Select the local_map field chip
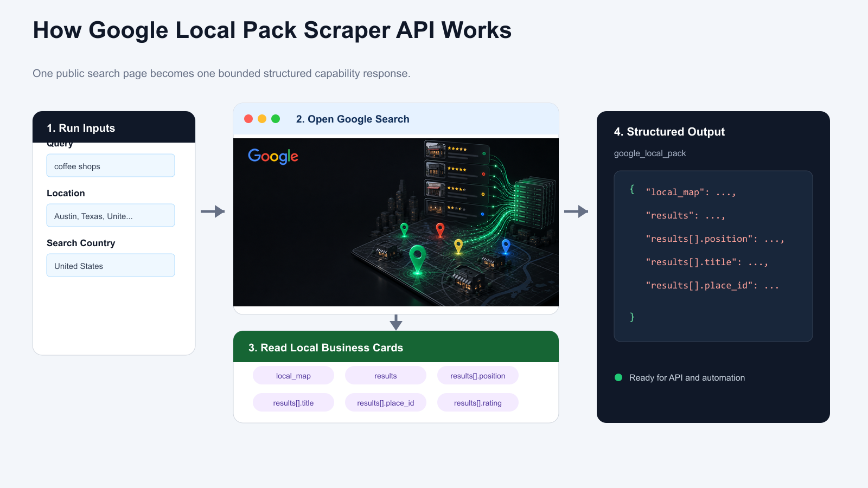The height and width of the screenshot is (488, 868). pos(293,375)
